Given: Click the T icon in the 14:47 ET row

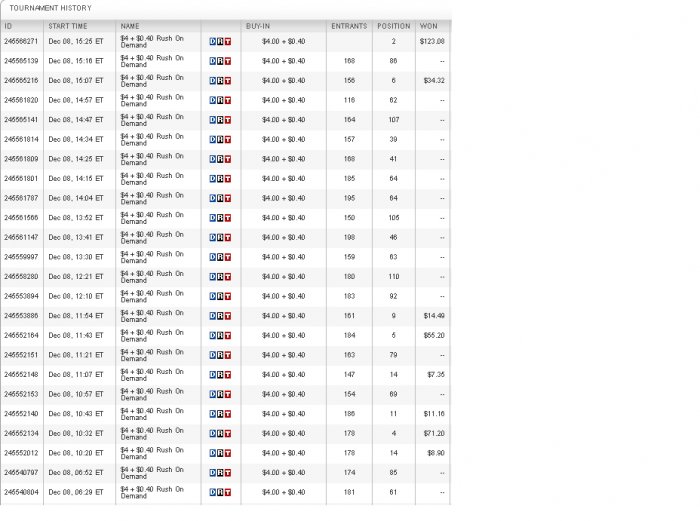Looking at the screenshot, I should (x=228, y=120).
